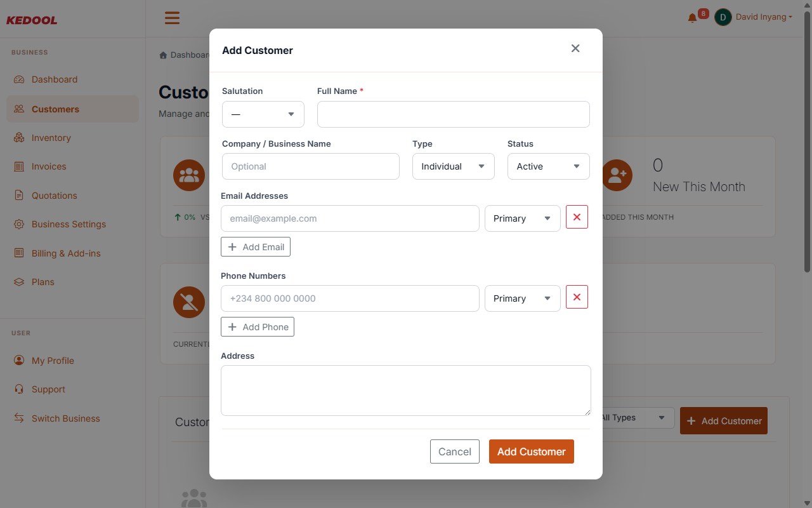Click the Full Name input field
This screenshot has height=508, width=812.
point(454,114)
